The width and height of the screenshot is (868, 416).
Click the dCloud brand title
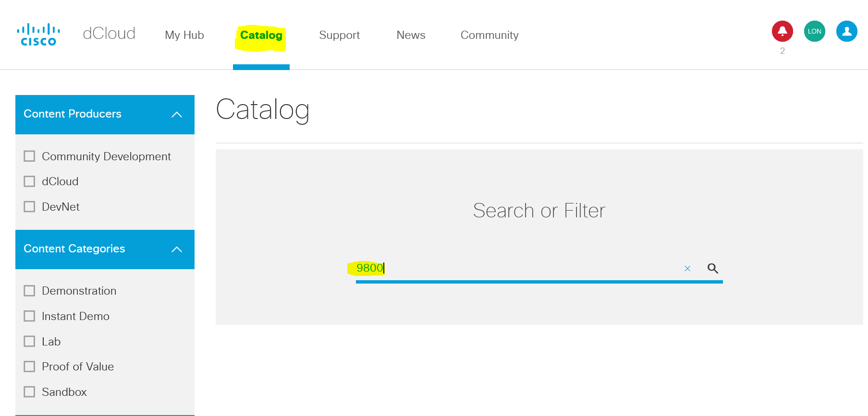[109, 34]
